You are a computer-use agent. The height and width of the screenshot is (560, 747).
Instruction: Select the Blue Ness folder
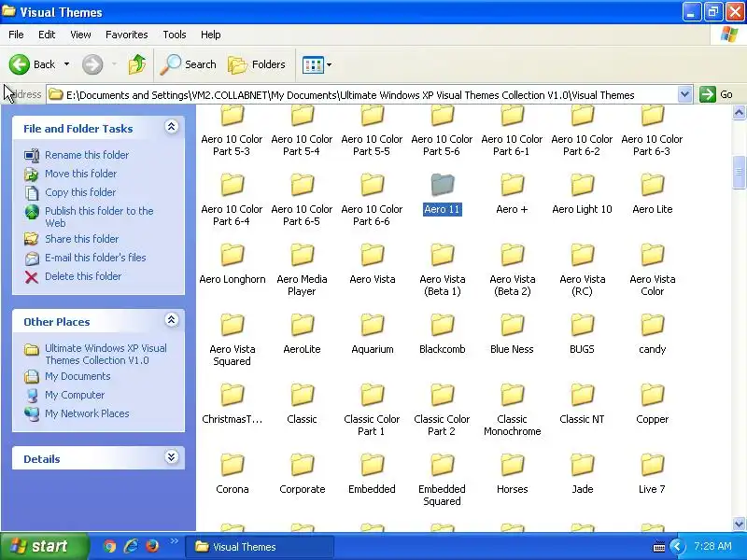coord(512,335)
